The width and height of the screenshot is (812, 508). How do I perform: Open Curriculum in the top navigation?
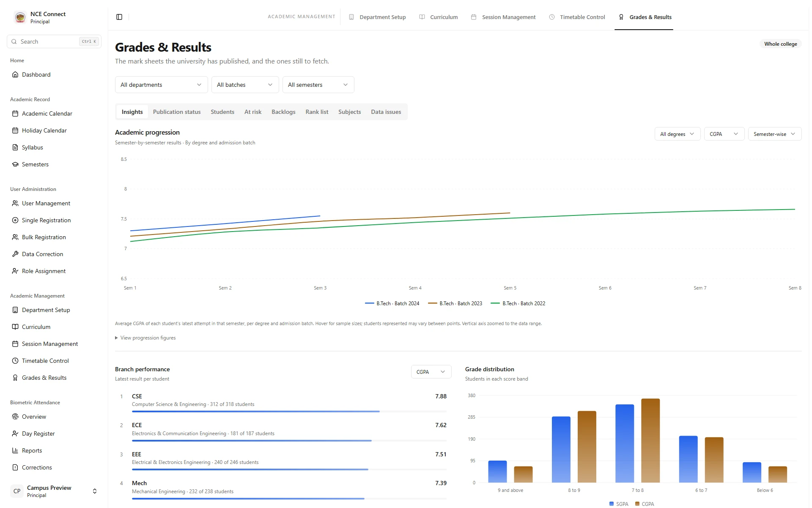pos(438,17)
